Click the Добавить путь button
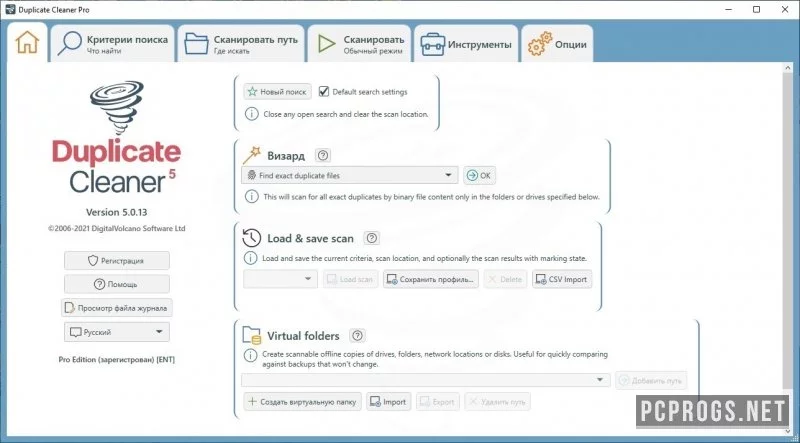The height and width of the screenshot is (443, 800). (651, 380)
